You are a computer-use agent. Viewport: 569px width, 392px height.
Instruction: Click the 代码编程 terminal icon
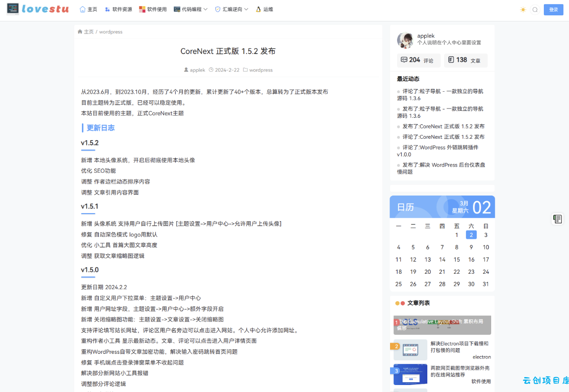coord(177,9)
